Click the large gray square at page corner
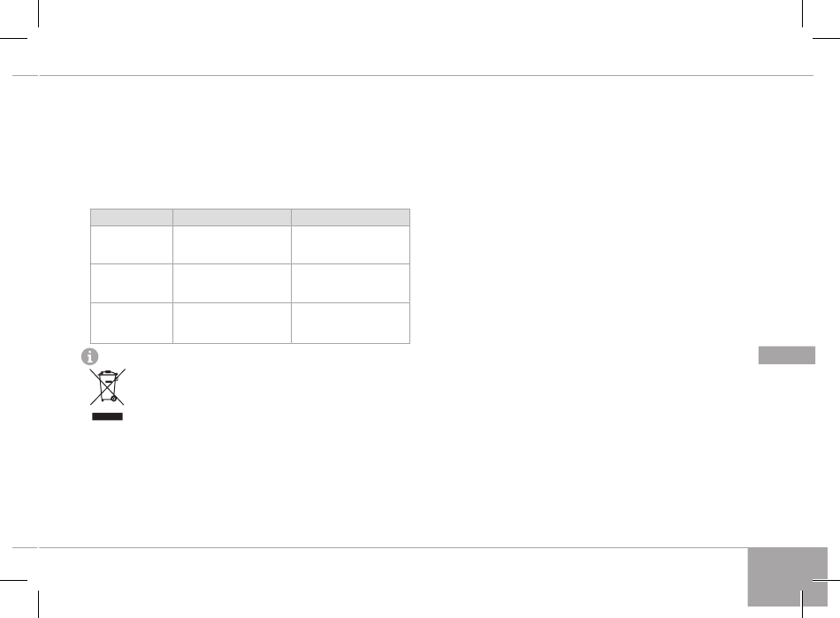Image resolution: width=840 pixels, height=618 pixels. pos(788,576)
